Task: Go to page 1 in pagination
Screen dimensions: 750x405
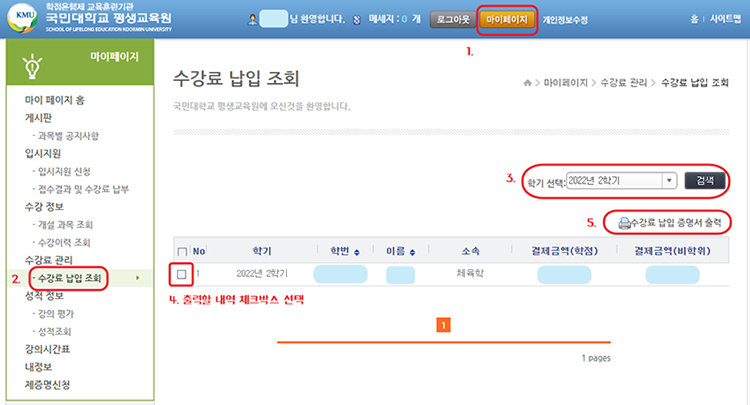Action: 444,324
